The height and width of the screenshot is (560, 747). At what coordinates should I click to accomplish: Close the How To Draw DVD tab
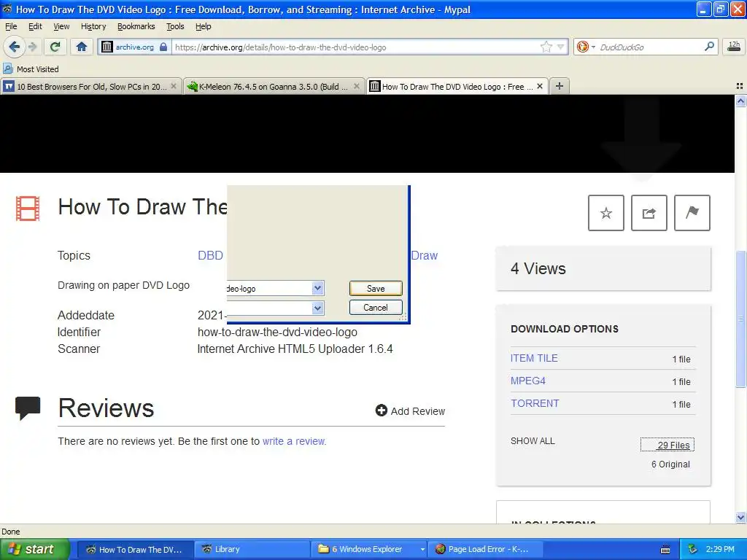tap(539, 86)
